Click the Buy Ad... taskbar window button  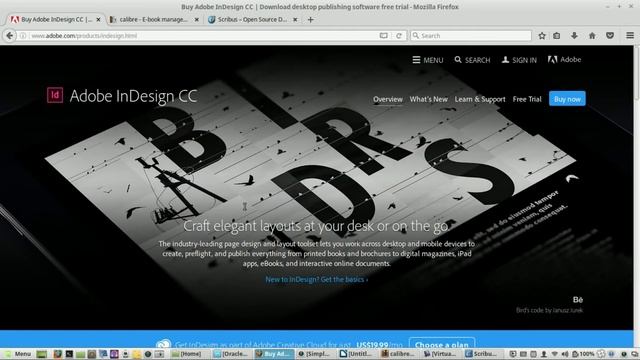pyautogui.click(x=273, y=354)
